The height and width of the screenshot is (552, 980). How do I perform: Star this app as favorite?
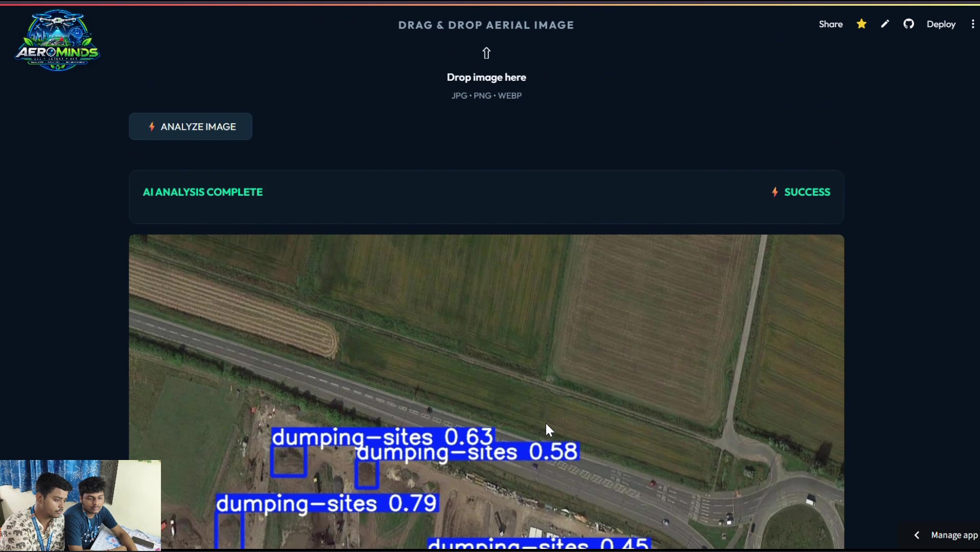(x=861, y=24)
